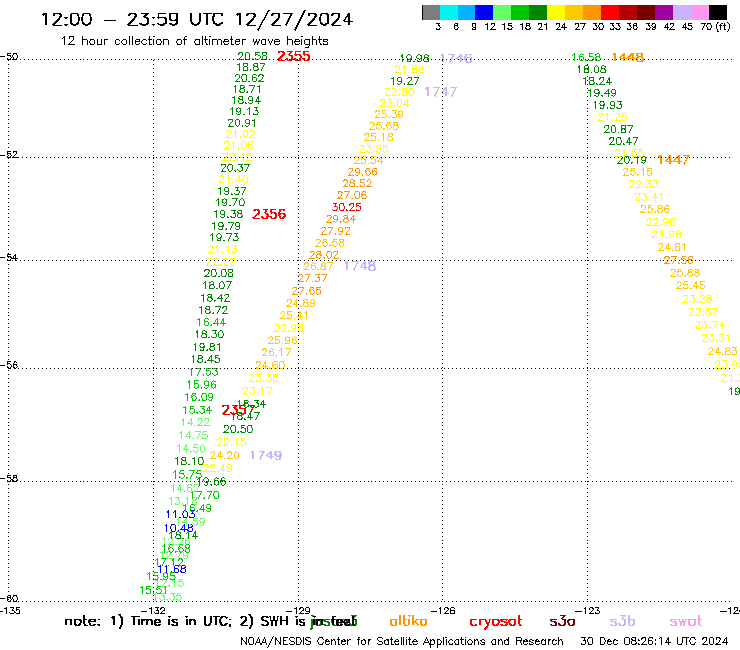Click the wave height value "24.20"
Viewport: 740px width, 650px height.
(225, 455)
